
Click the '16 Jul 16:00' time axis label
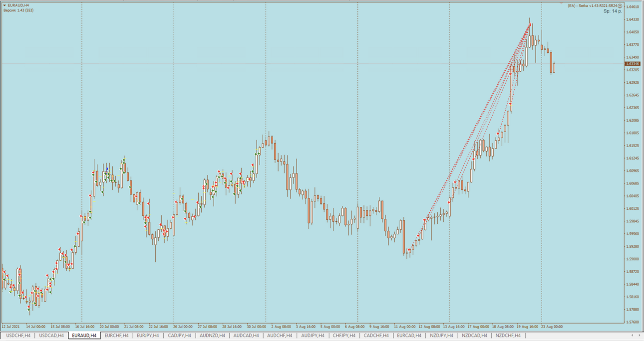(x=85, y=327)
